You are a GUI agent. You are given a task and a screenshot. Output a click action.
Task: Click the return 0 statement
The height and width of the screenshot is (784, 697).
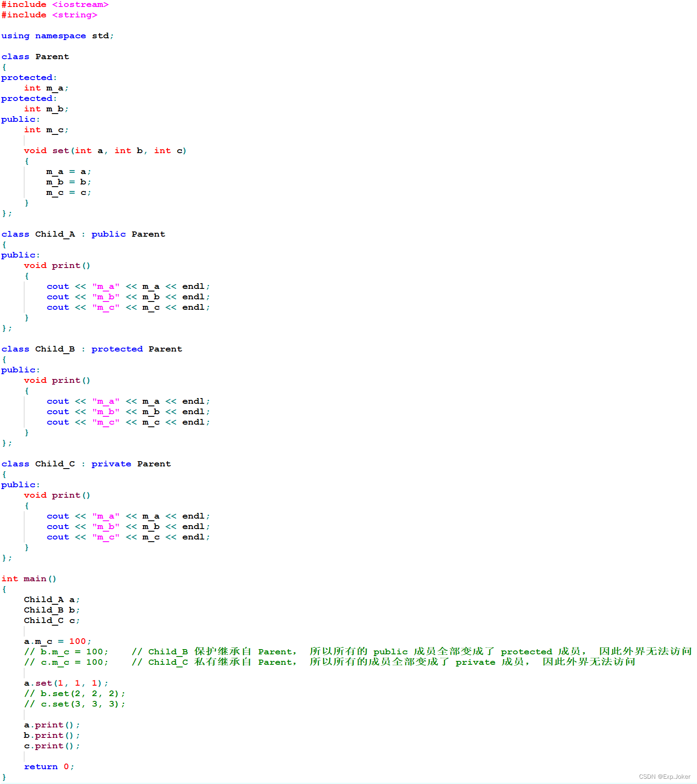pyautogui.click(x=49, y=767)
